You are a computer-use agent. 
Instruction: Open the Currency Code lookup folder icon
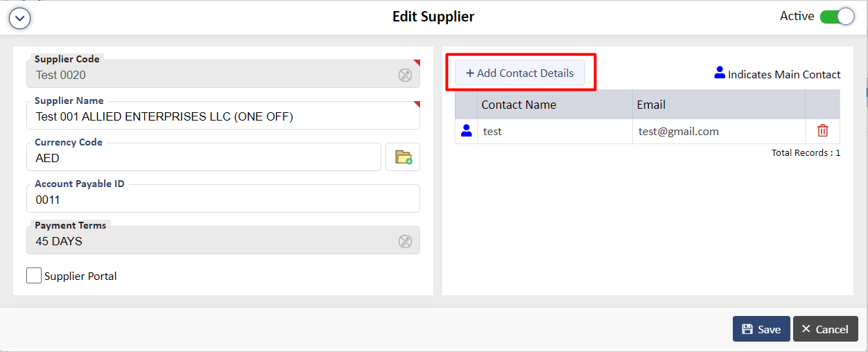[x=403, y=157]
